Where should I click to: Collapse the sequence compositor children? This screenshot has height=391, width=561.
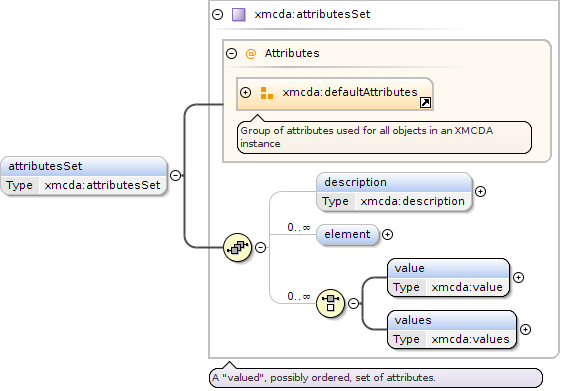260,247
